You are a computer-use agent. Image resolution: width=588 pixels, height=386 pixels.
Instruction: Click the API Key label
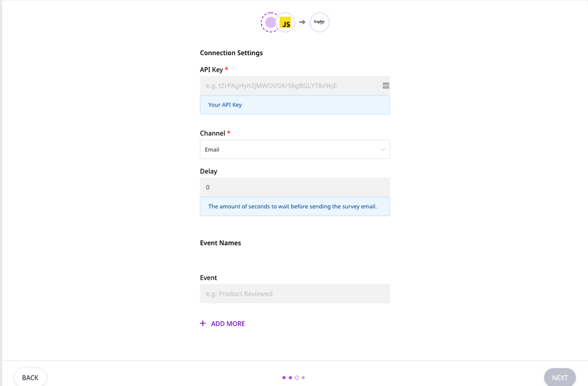[211, 69]
